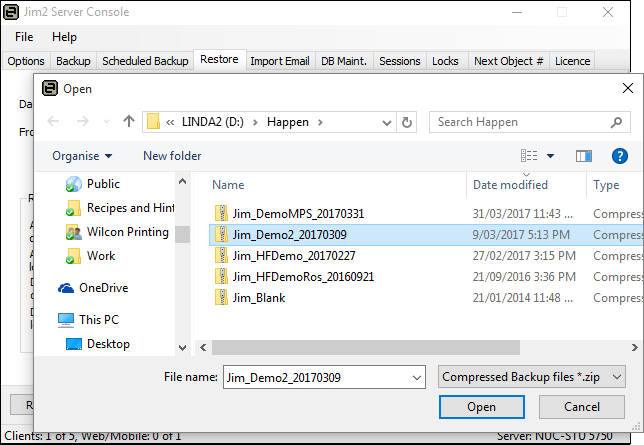This screenshot has width=644, height=445.
Task: Toggle the preview pane icon
Action: coord(584,156)
